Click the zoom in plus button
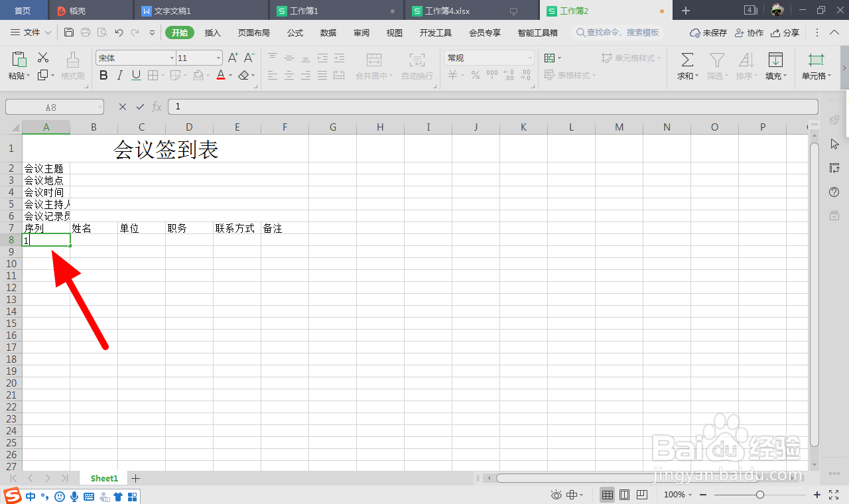This screenshot has height=504, width=849. [x=817, y=495]
